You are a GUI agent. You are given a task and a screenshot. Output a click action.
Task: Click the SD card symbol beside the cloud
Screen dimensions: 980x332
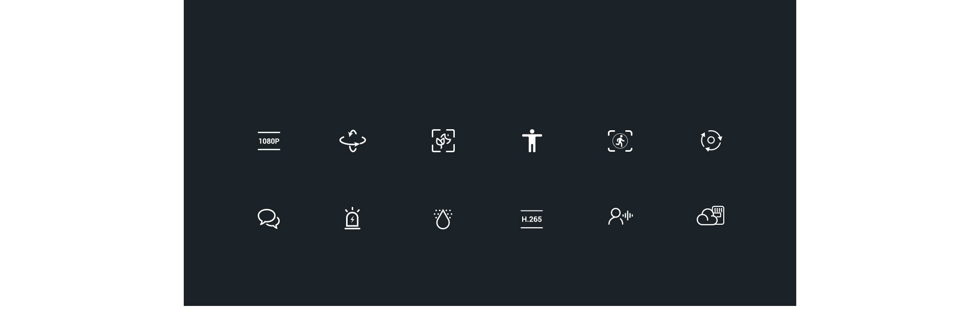pyautogui.click(x=718, y=215)
